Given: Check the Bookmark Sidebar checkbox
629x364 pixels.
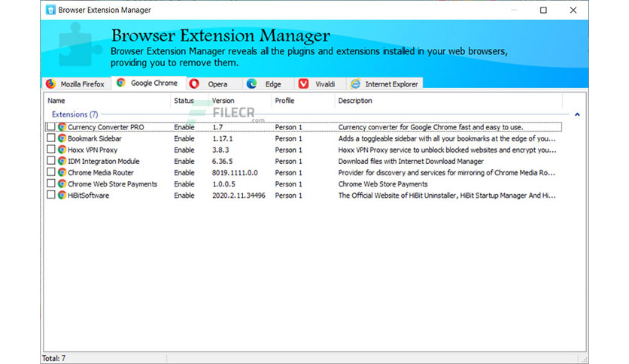Looking at the screenshot, I should (51, 138).
